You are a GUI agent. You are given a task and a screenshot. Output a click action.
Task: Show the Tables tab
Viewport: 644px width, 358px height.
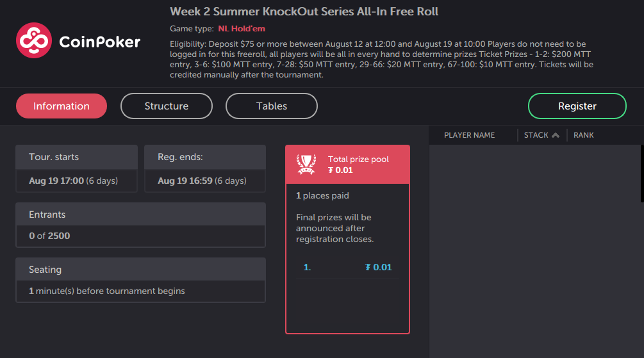pyautogui.click(x=272, y=106)
